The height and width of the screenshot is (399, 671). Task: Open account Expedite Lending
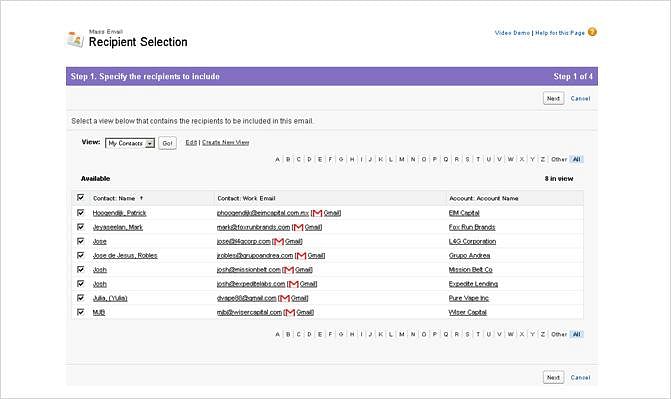tap(473, 284)
